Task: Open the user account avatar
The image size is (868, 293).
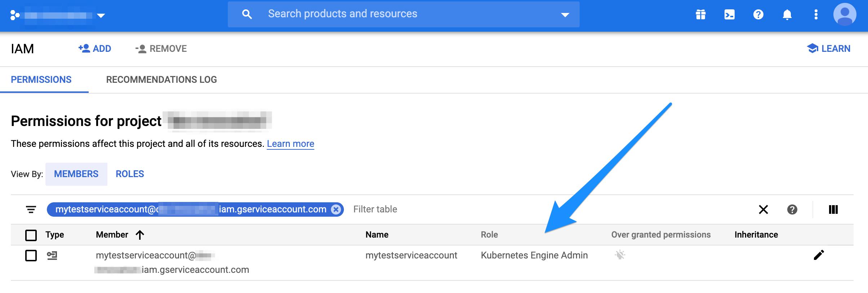Action: 845,14
